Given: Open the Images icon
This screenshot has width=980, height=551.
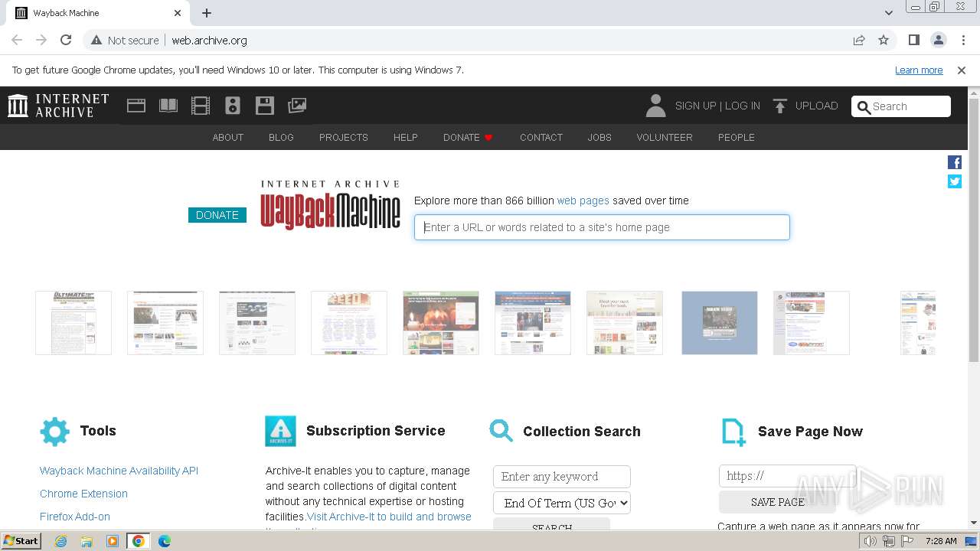Looking at the screenshot, I should pyautogui.click(x=297, y=106).
